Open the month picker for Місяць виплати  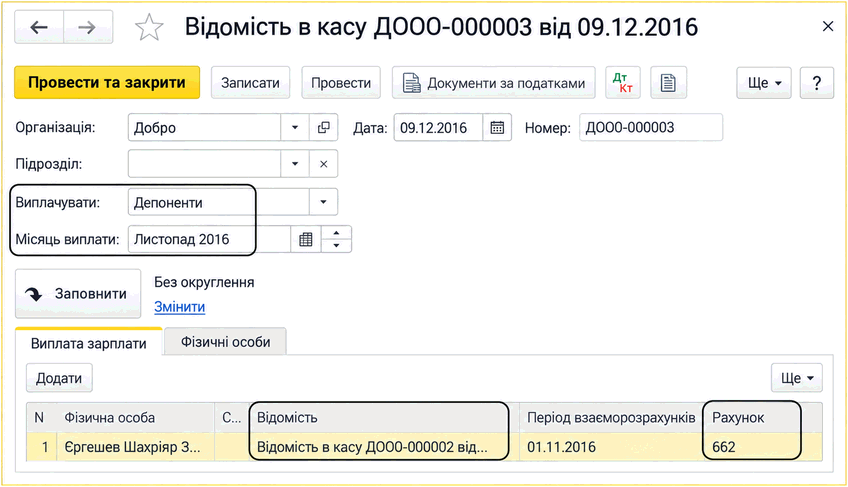tap(306, 239)
